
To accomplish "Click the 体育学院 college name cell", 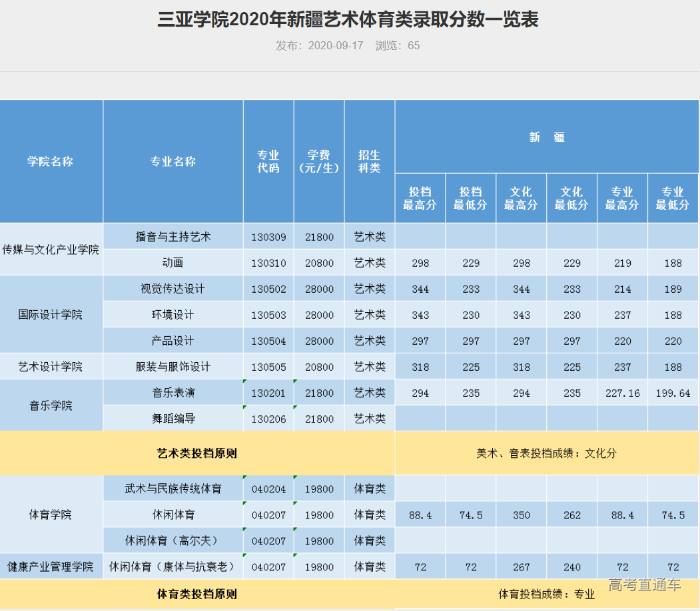I will coord(51,514).
